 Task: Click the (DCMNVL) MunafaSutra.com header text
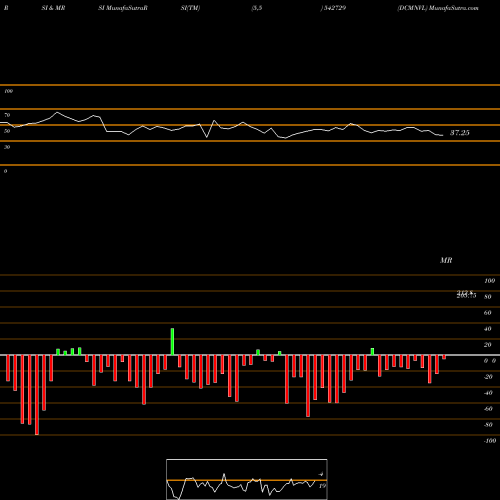(438, 8)
